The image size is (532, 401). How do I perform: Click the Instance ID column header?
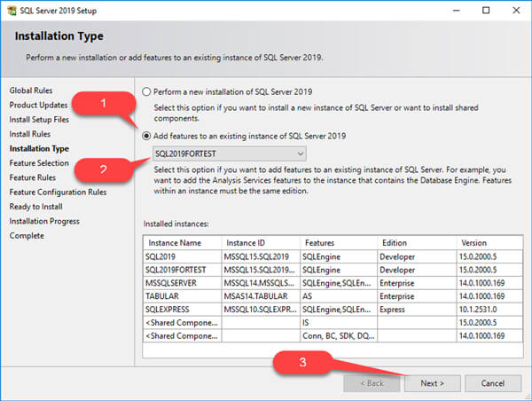click(261, 243)
